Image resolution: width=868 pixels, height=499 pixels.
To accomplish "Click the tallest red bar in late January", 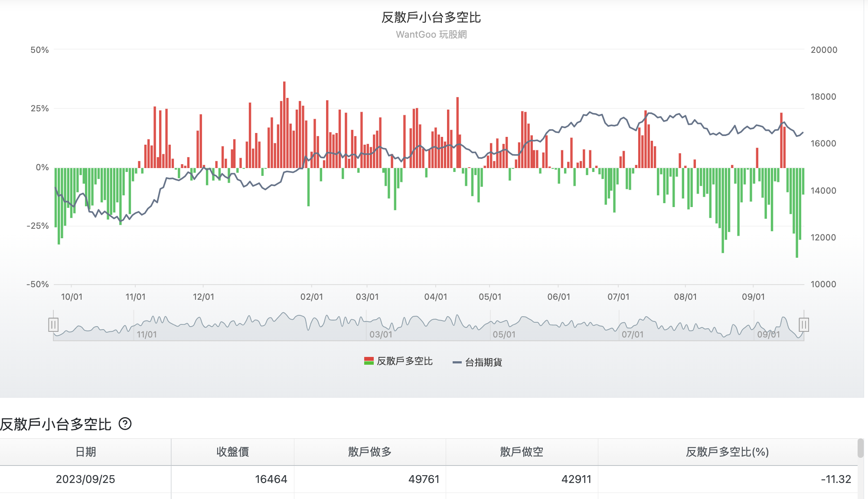I will (x=284, y=125).
